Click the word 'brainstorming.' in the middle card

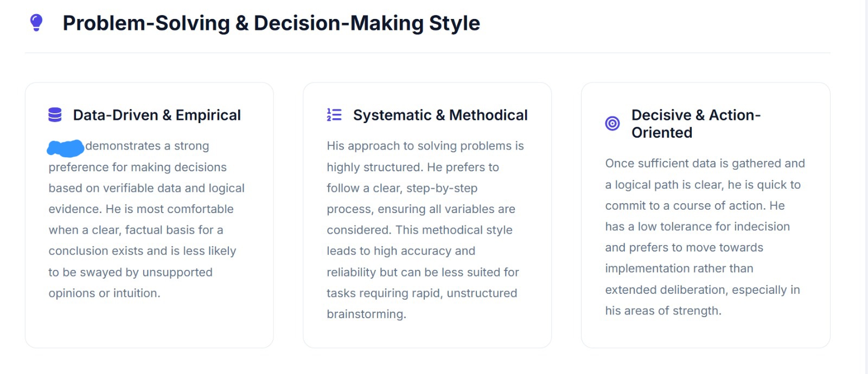366,314
